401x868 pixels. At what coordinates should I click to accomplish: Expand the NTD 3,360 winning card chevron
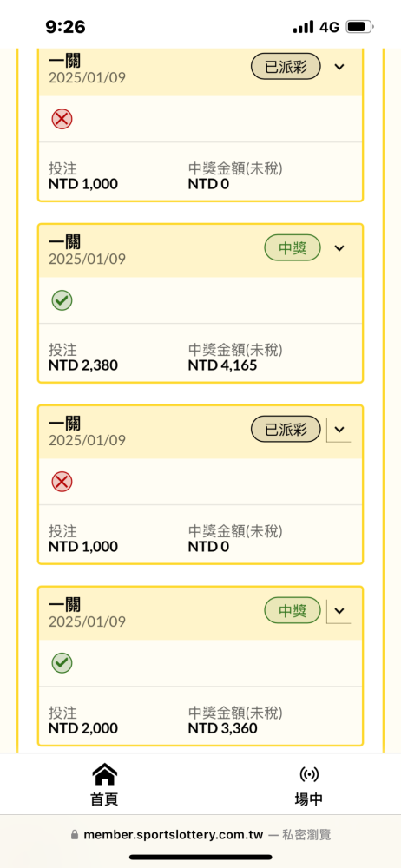pos(339,610)
